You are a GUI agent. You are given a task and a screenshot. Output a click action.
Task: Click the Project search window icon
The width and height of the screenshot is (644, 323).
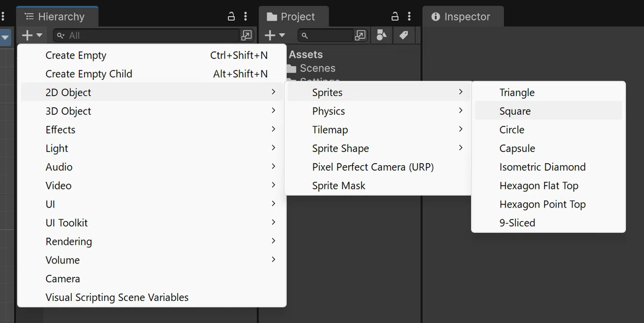coord(361,35)
